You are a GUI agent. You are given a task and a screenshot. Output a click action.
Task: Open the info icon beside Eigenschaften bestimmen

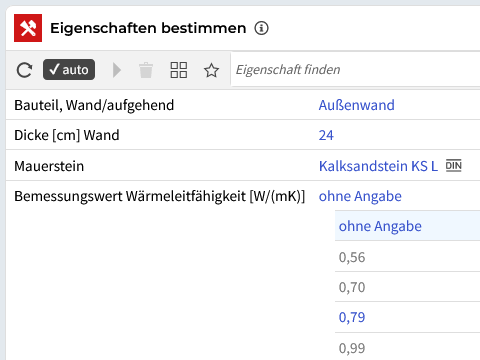click(261, 28)
